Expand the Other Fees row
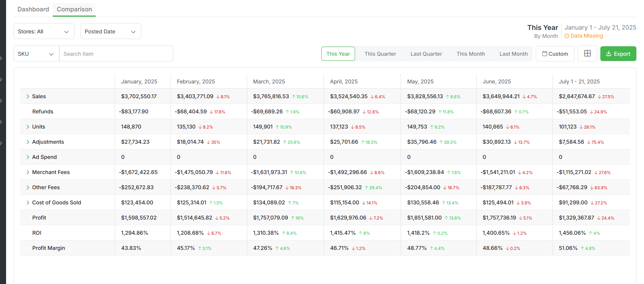 pos(28,188)
